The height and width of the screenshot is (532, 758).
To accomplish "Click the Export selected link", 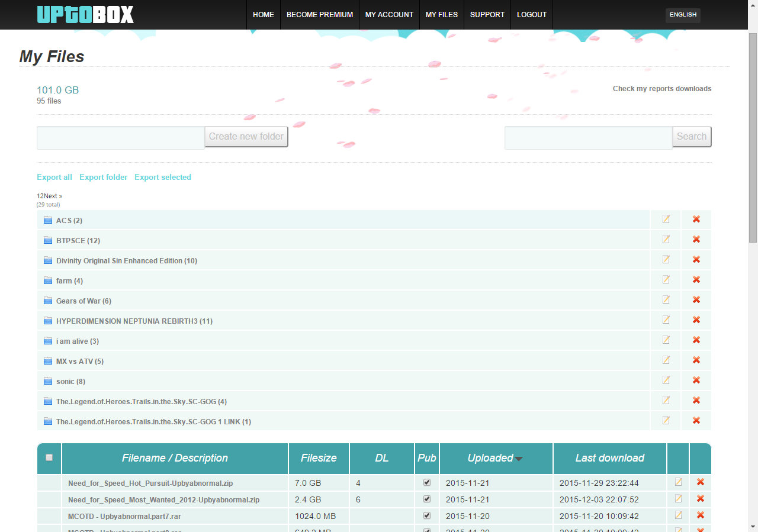I will [163, 177].
